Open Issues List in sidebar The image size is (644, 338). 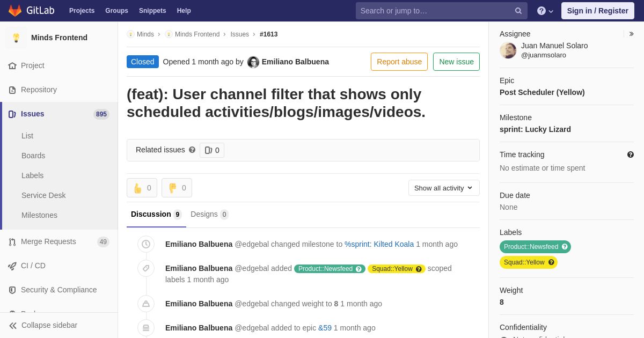click(x=27, y=136)
